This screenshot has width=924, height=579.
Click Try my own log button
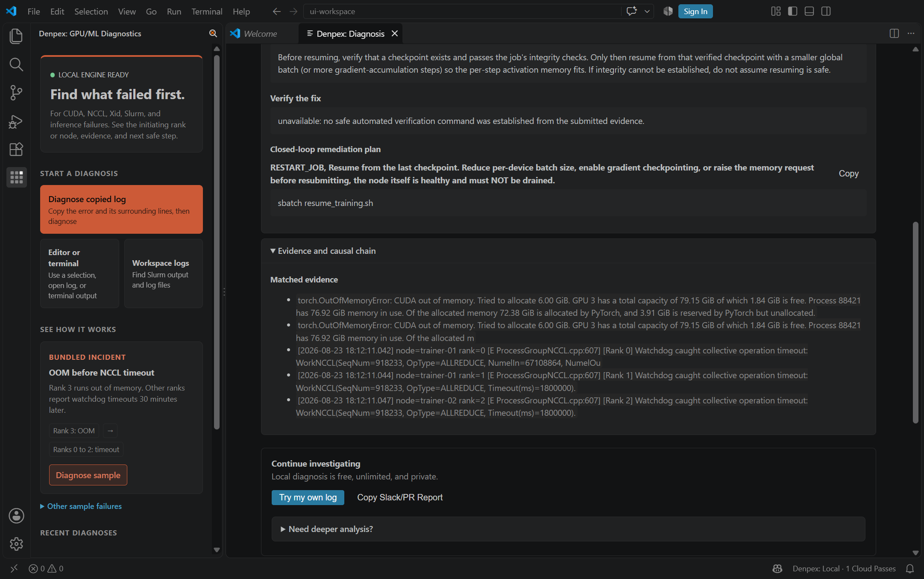[308, 497]
